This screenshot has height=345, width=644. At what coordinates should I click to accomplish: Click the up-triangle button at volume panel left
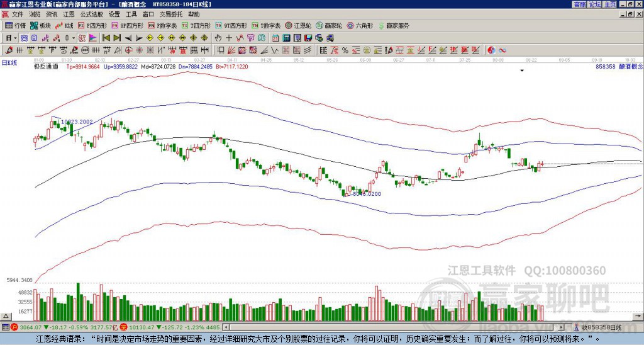6,316
